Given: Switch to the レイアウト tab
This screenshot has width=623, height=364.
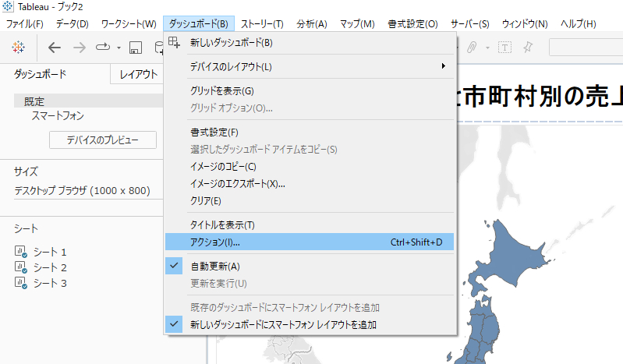Looking at the screenshot, I should tap(139, 75).
